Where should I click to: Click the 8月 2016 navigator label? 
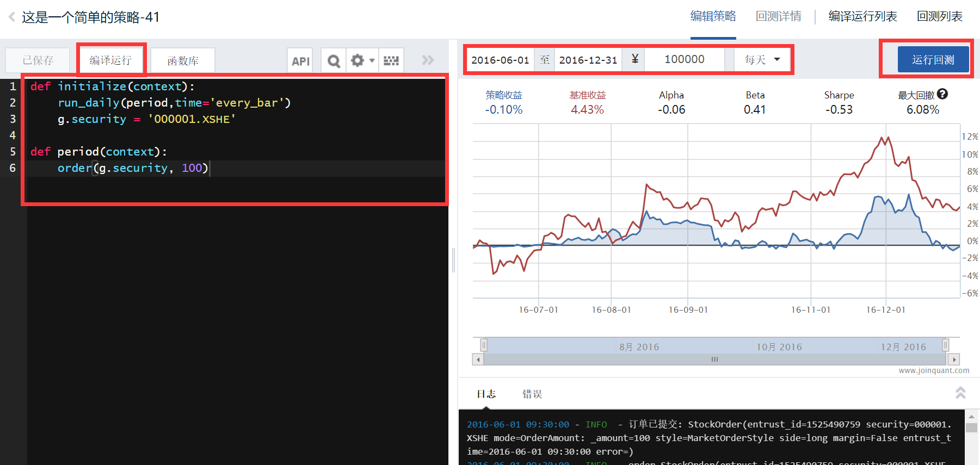tap(639, 347)
